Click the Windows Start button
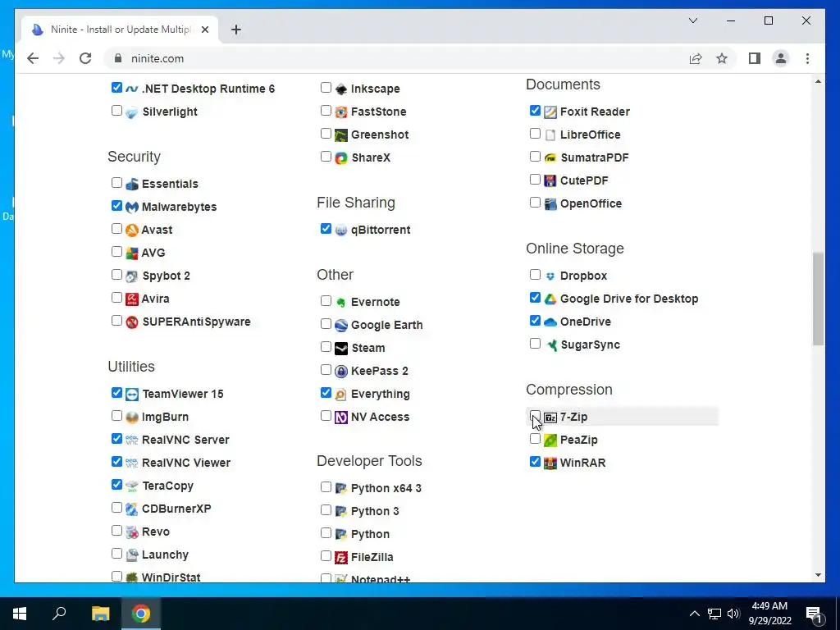The image size is (840, 630). (x=20, y=614)
